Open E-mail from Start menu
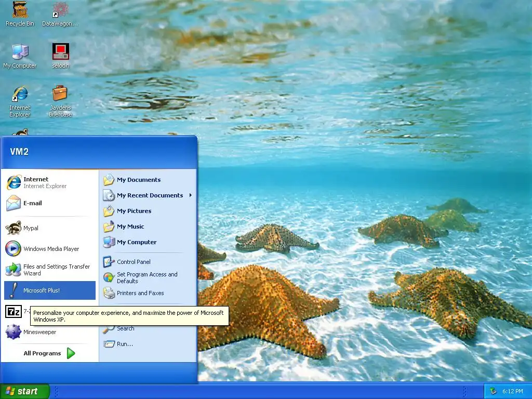The height and width of the screenshot is (399, 532). tap(50, 203)
